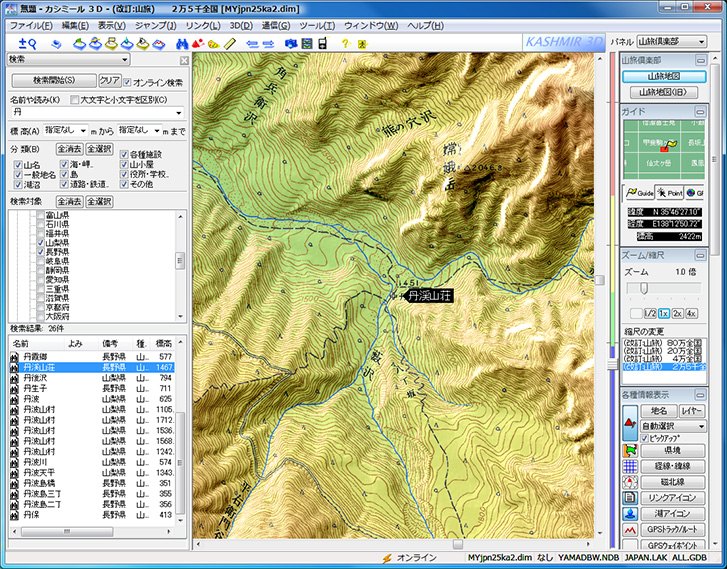Click the GPS handheld device toolbar icon
Screen dimensions: 727x569
[x=322, y=43]
